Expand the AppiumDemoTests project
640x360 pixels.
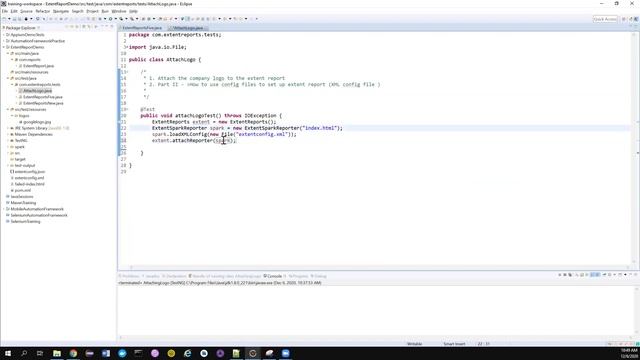click(x=3, y=35)
